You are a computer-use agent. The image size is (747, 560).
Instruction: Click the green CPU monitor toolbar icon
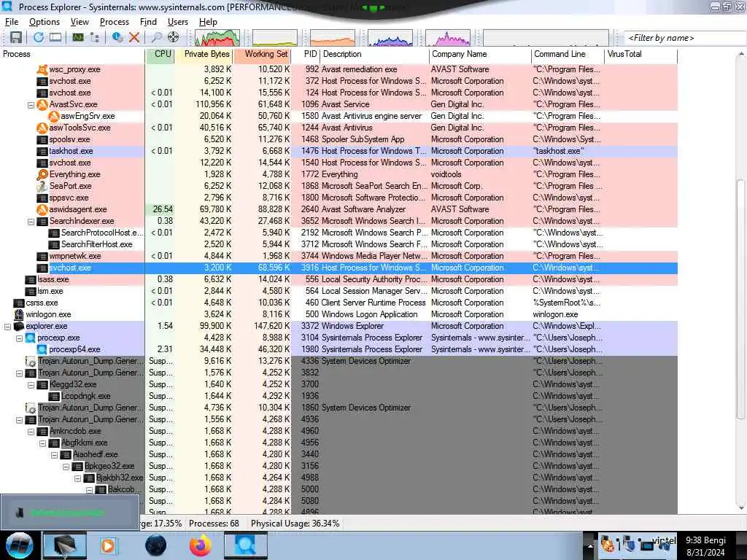(77, 38)
